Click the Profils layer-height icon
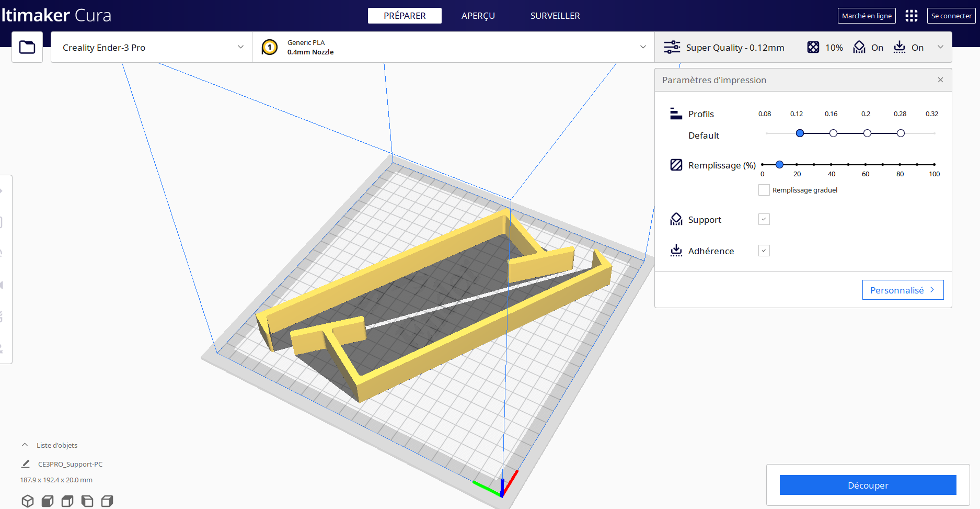 pyautogui.click(x=676, y=114)
